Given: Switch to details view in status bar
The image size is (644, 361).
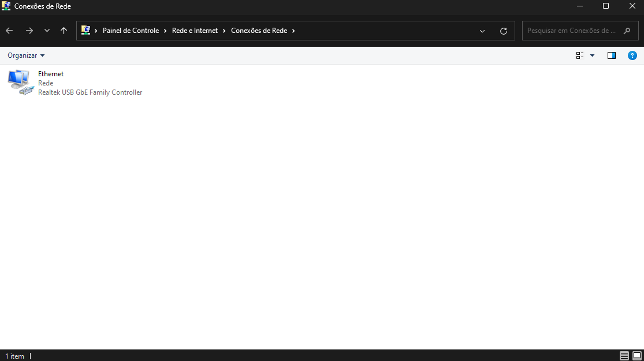Looking at the screenshot, I should point(624,356).
